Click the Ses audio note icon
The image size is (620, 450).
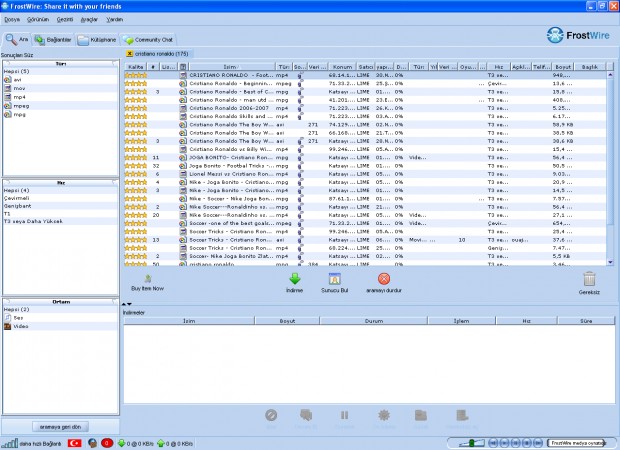(x=8, y=318)
